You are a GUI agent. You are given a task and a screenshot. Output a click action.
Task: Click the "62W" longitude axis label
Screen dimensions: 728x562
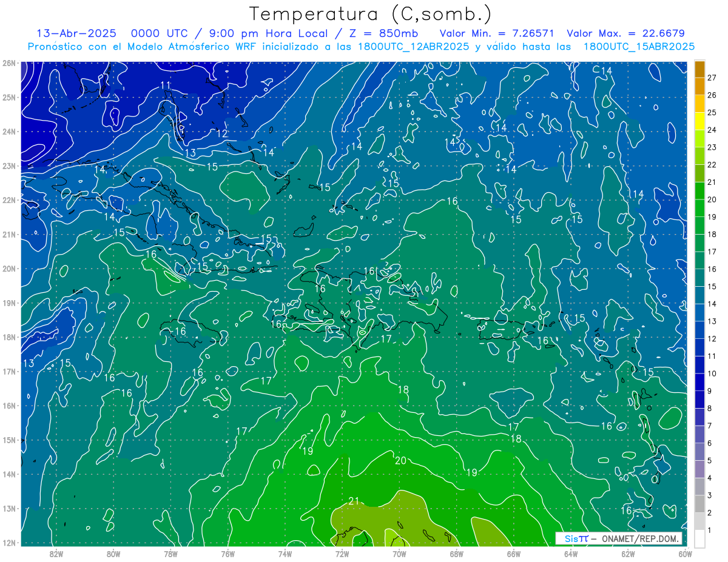point(628,553)
